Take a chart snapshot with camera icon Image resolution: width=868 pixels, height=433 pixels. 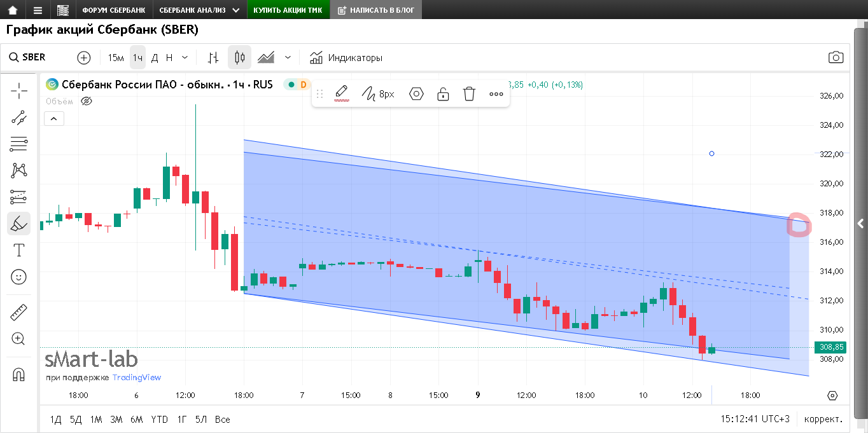836,58
